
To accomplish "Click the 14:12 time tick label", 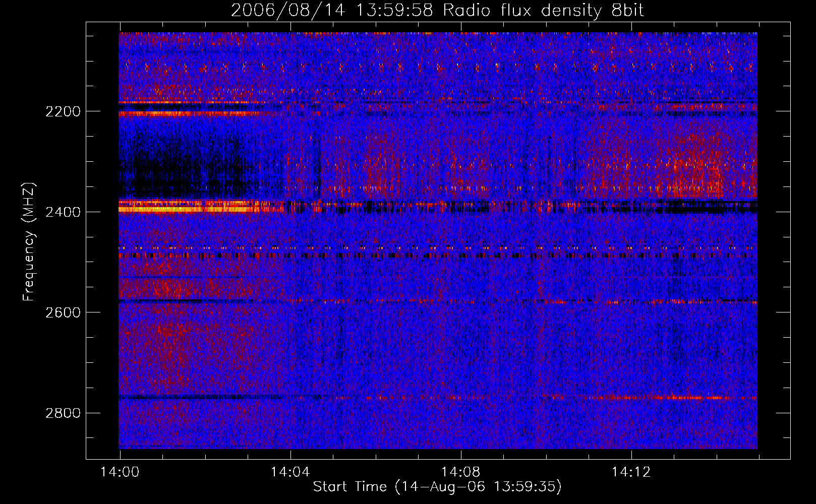I will (631, 472).
